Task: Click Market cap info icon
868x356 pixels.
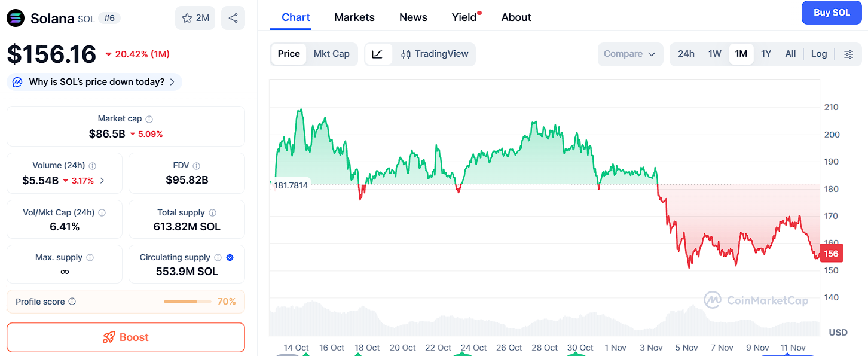Action: pyautogui.click(x=149, y=119)
